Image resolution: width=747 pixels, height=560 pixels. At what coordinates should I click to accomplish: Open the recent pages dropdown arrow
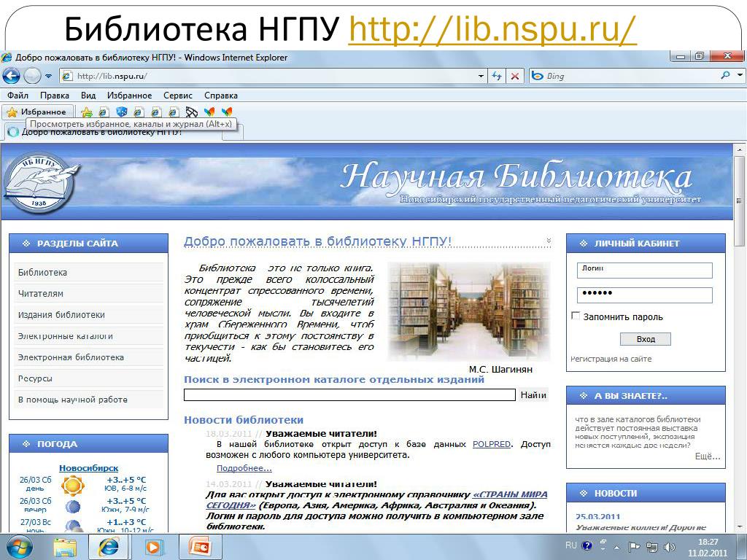click(x=48, y=76)
